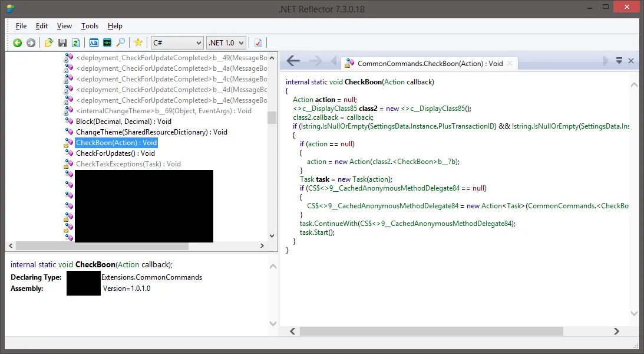
Task: Click the Save floppy disk icon
Action: pos(62,42)
